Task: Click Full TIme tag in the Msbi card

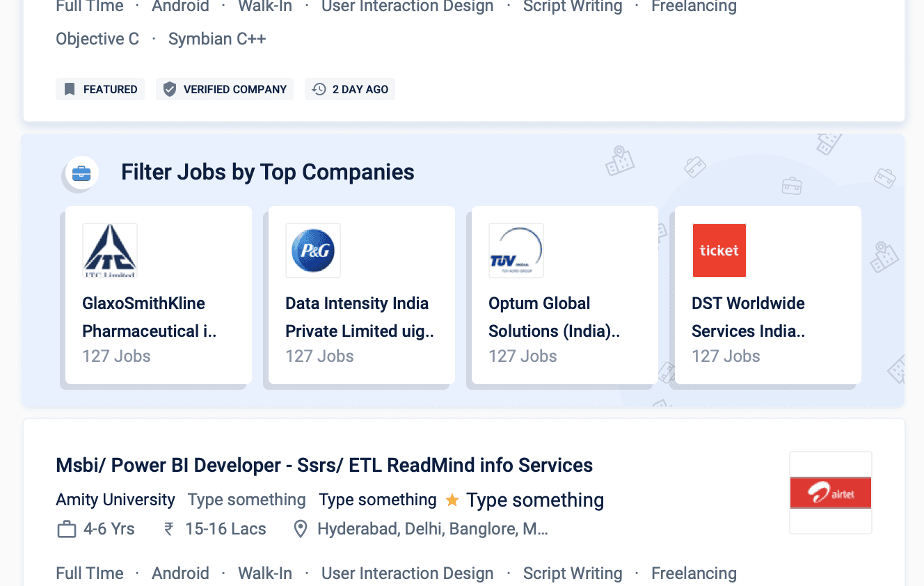Action: pos(90,573)
